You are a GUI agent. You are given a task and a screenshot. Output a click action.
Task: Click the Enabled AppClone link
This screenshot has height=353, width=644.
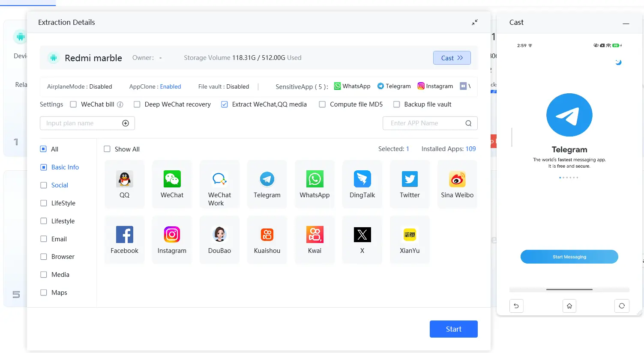(171, 86)
